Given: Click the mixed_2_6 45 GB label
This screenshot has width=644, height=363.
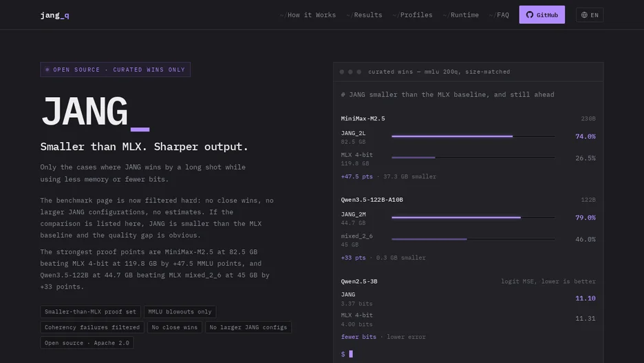Looking at the screenshot, I should pyautogui.click(x=356, y=240).
